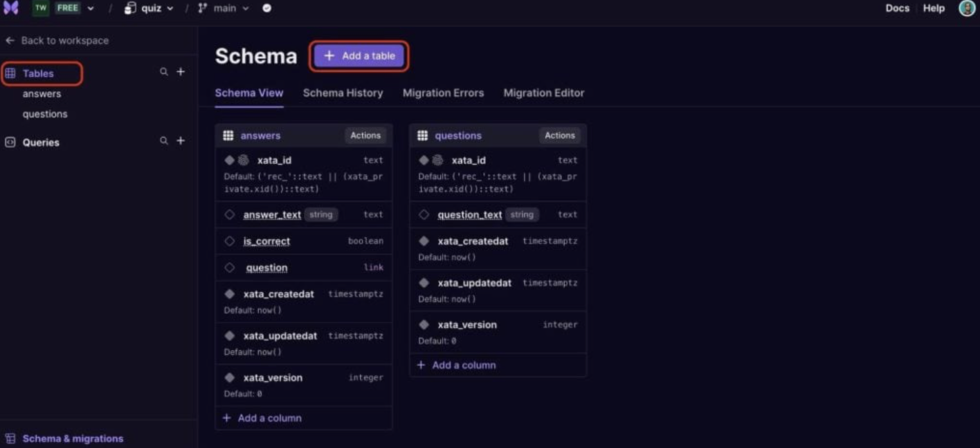Switch to Schema View tab
This screenshot has height=448, width=980.
[249, 93]
